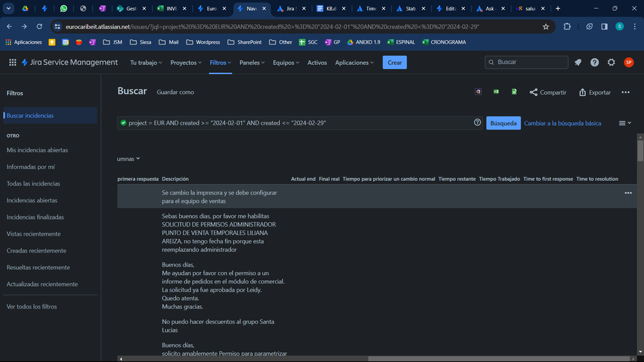Expand the Proyectos menu
Image resolution: width=644 pixels, height=362 pixels.
tap(186, 62)
